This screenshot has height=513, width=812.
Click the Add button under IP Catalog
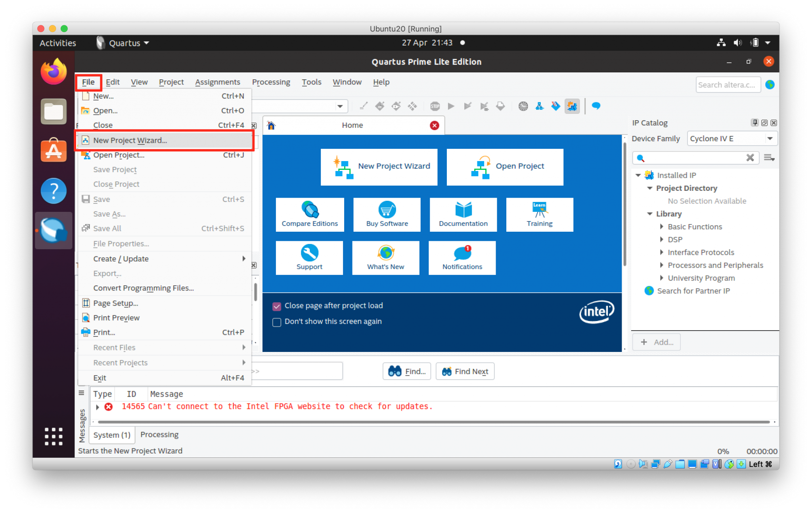click(656, 342)
